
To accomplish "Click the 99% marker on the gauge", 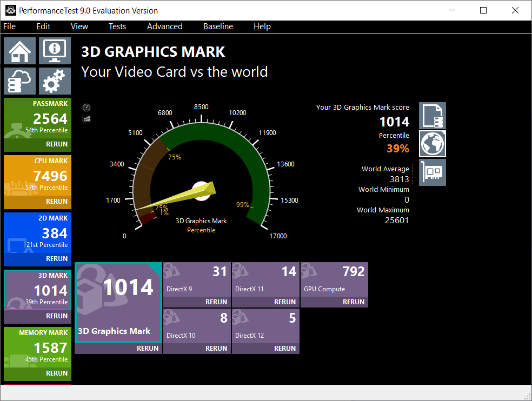I will [x=243, y=205].
